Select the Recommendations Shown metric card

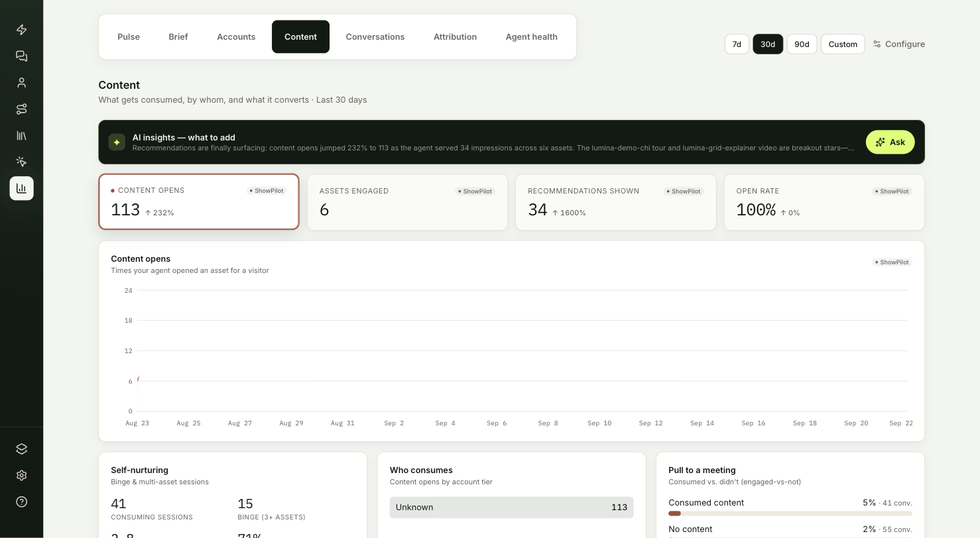[616, 202]
